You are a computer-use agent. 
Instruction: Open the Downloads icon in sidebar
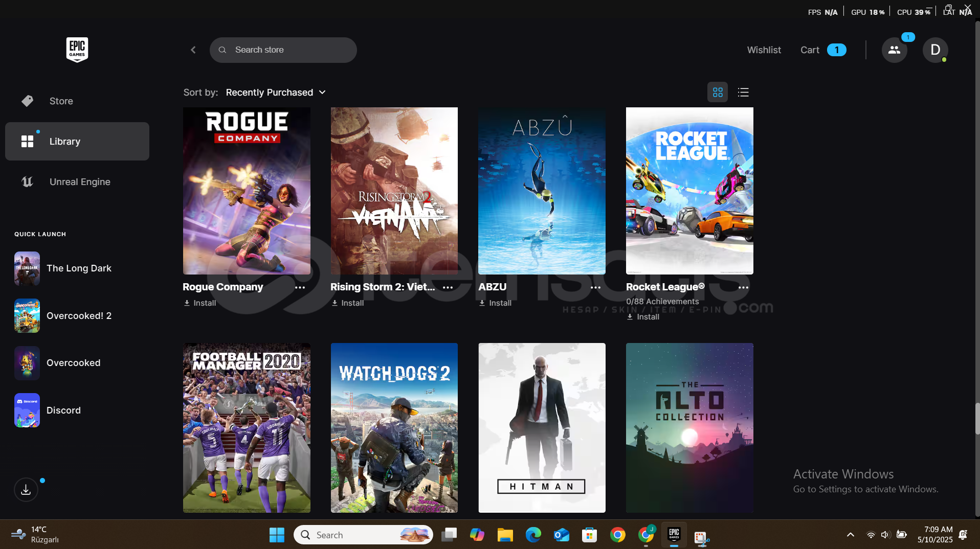pos(26,490)
